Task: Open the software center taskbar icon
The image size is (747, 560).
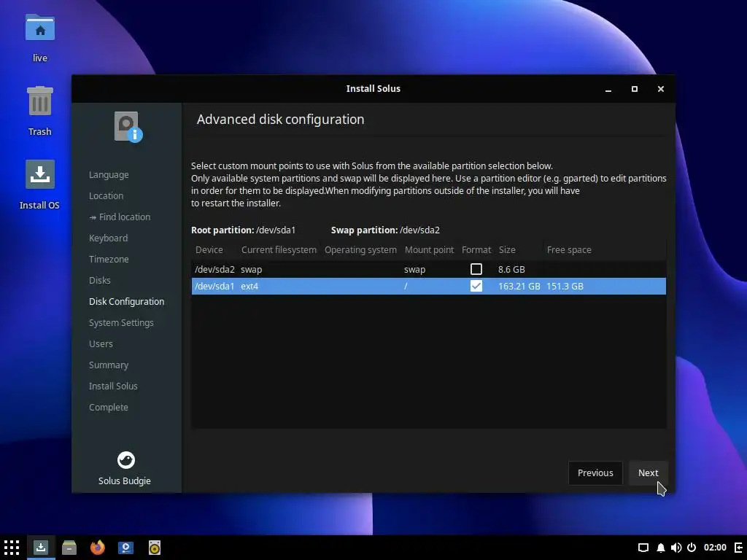Action: [125, 548]
